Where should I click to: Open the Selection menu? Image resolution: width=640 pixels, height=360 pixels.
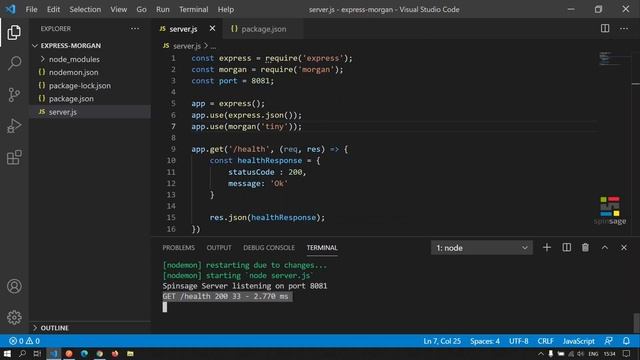point(85,9)
